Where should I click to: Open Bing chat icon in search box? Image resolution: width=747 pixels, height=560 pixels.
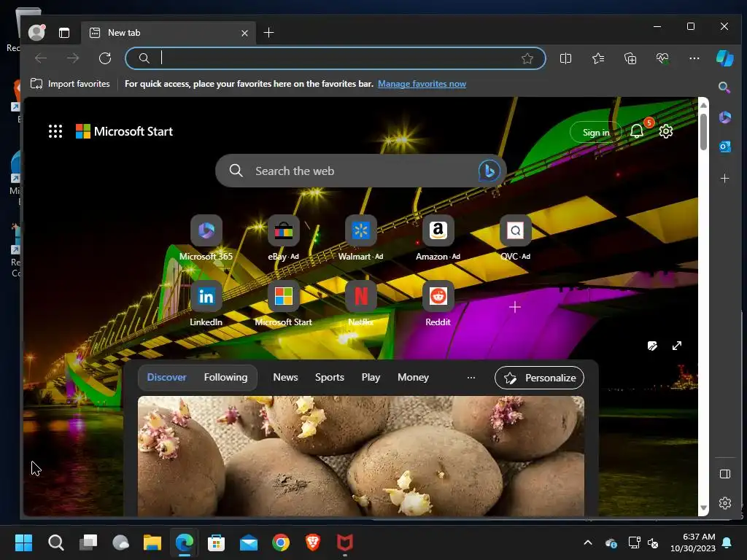coord(489,171)
